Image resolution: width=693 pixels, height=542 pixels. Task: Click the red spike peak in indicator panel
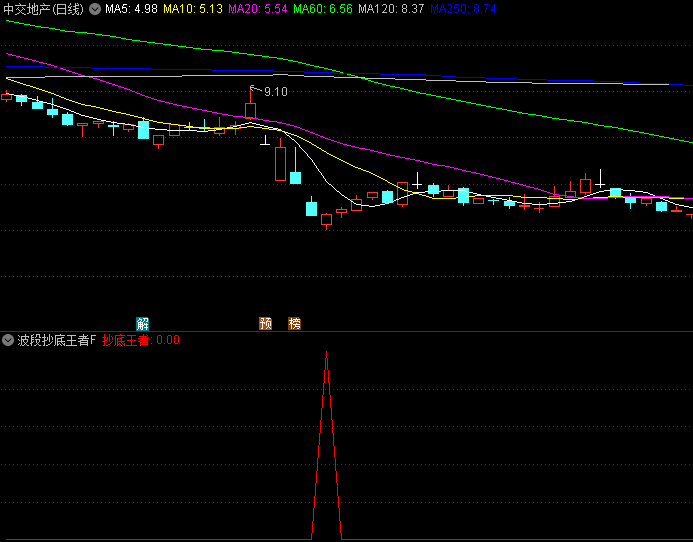[x=326, y=354]
